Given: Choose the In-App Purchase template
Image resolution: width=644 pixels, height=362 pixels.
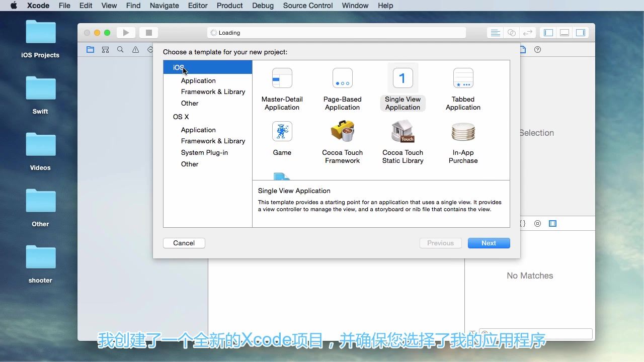Looking at the screenshot, I should (x=463, y=143).
